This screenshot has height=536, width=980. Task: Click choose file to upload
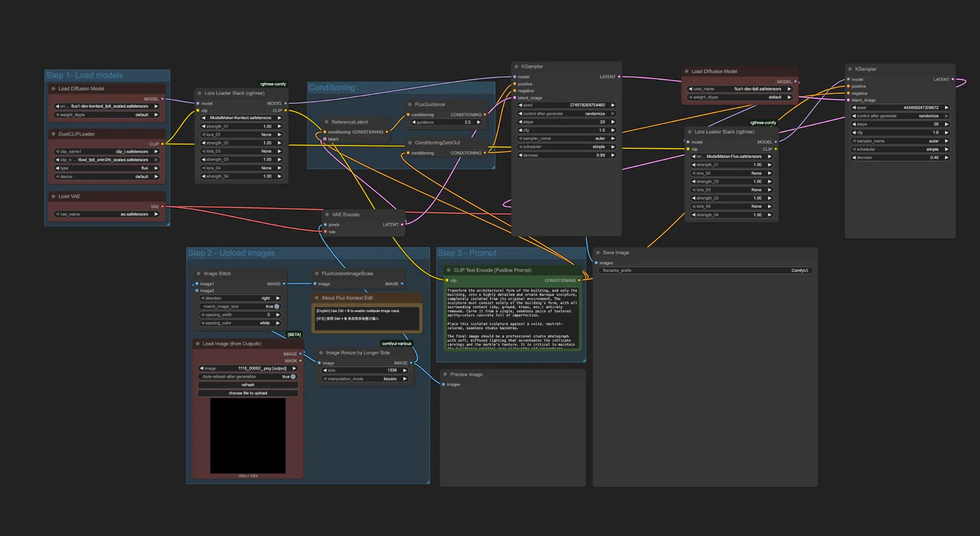click(x=247, y=393)
